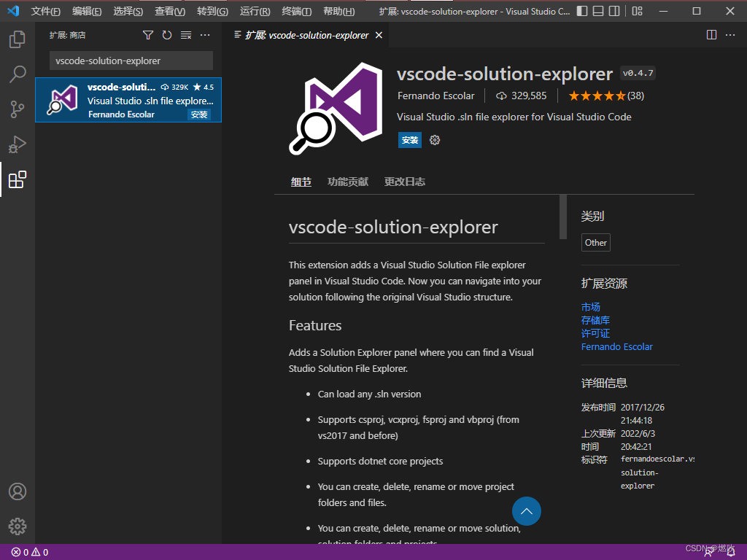Open the extension's manage gear icon
747x560 pixels.
point(435,140)
